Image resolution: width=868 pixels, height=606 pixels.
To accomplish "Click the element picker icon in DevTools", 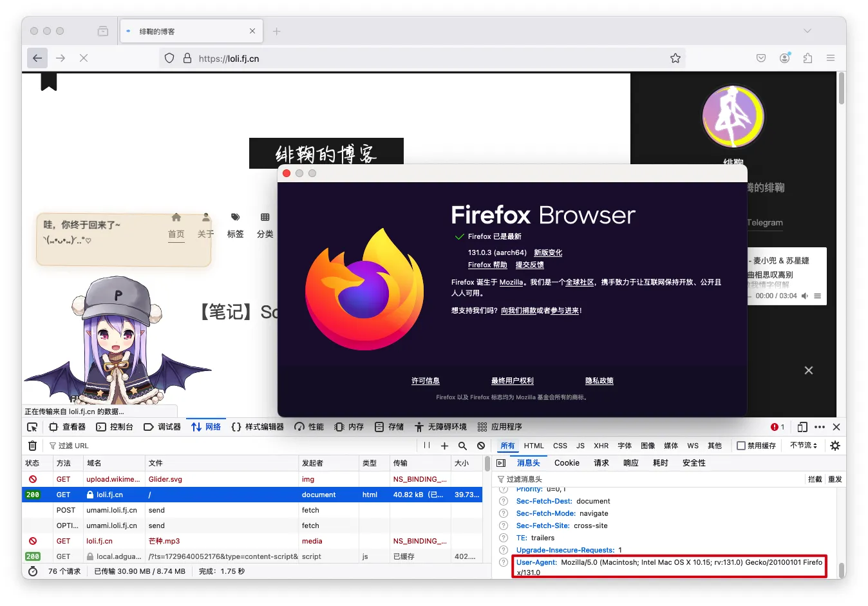I will (32, 427).
